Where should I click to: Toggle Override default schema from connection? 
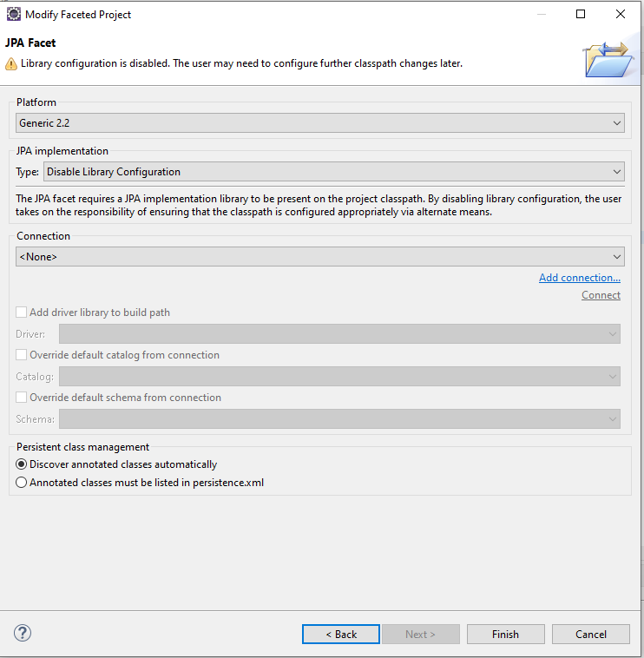[x=22, y=398]
